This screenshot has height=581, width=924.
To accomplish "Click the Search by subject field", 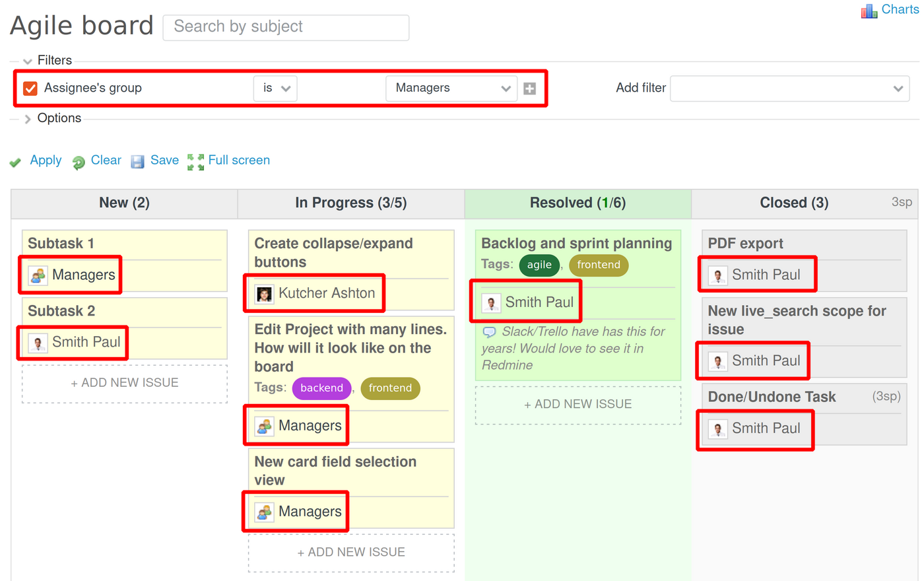I will point(286,27).
